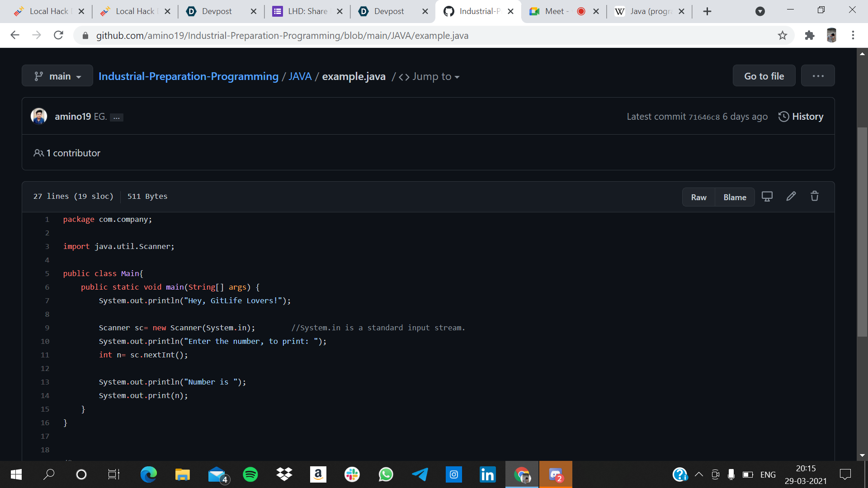Click the Blame button
The image size is (868, 488).
(735, 197)
